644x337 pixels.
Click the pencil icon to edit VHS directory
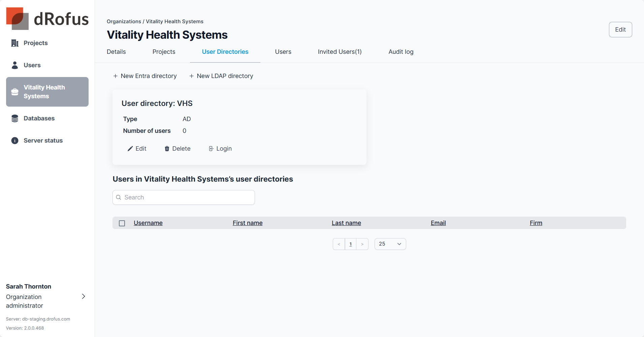tap(130, 149)
